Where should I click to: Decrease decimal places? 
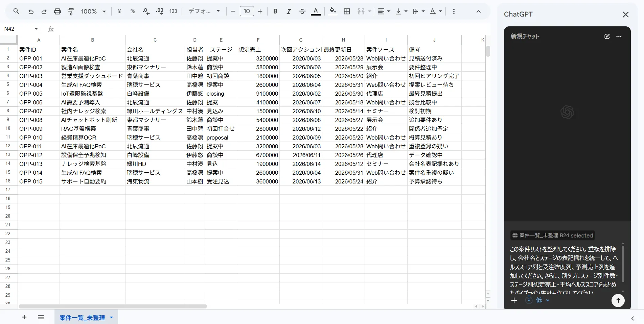(x=146, y=11)
